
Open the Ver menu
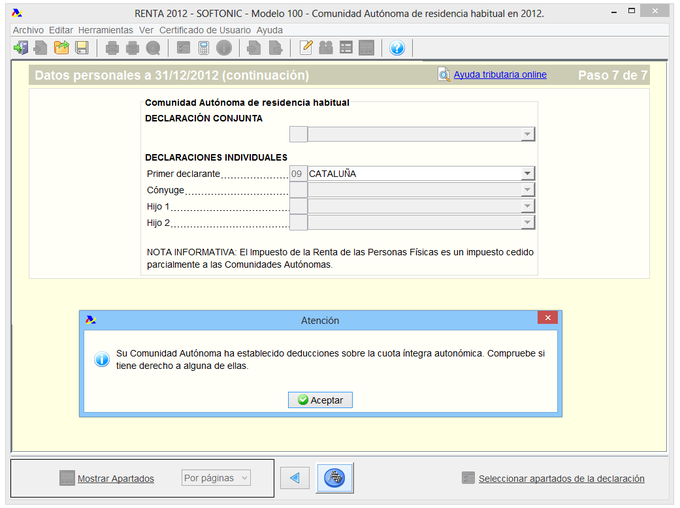pos(146,30)
